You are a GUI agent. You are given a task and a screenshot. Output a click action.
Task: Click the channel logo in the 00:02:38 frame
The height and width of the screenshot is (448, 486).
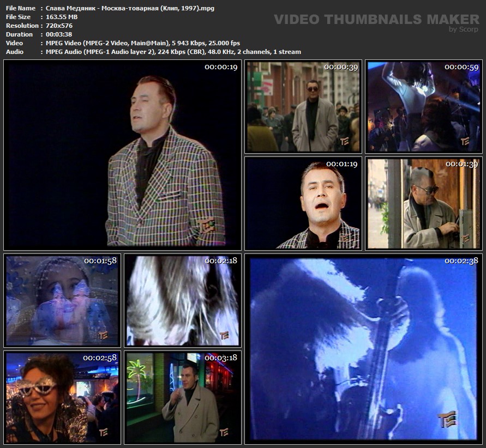click(446, 419)
